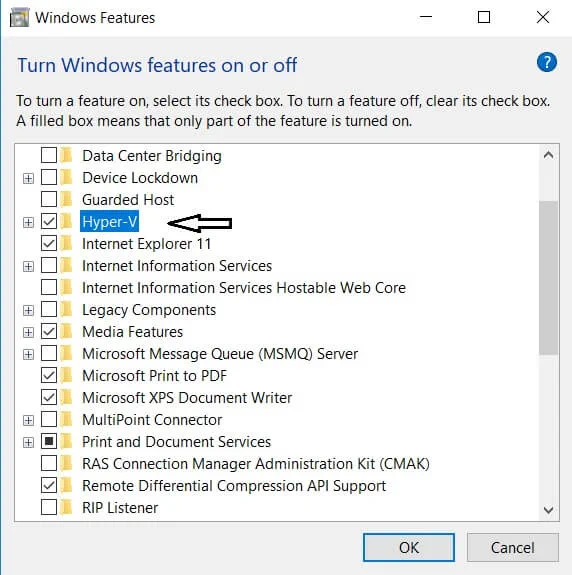Screen dimensions: 572x575
Task: Confirm changes with the OK button
Action: pyautogui.click(x=409, y=547)
